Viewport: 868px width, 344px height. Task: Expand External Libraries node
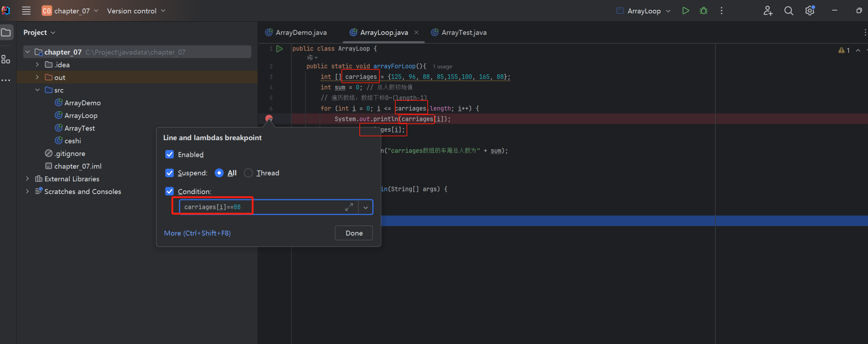(28, 179)
